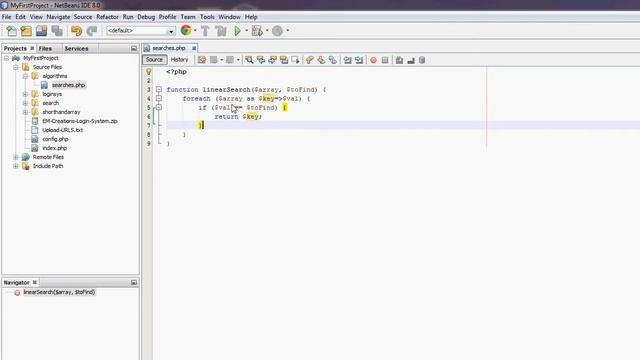Click the New File toolbar icon
640x360 pixels.
11,31
